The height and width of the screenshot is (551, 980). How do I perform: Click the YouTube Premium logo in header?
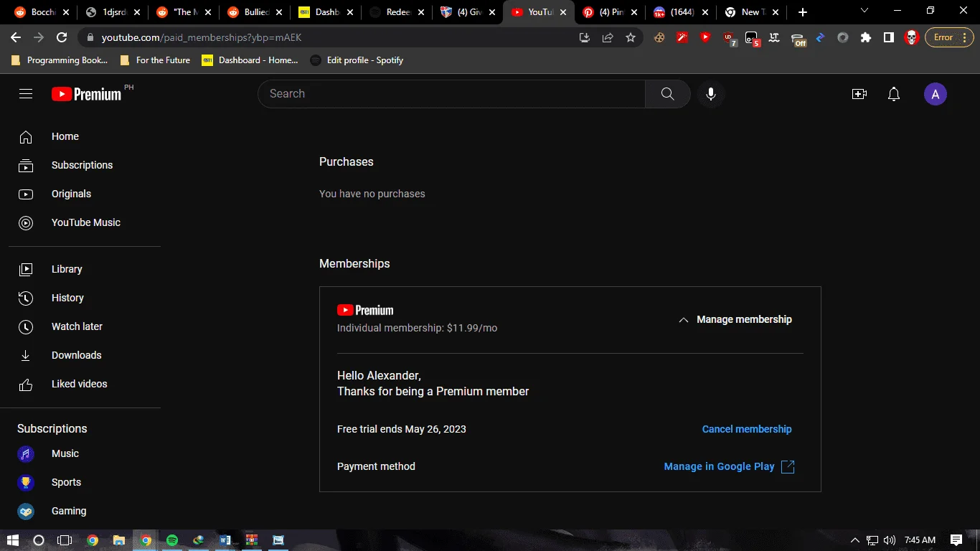coord(87,94)
